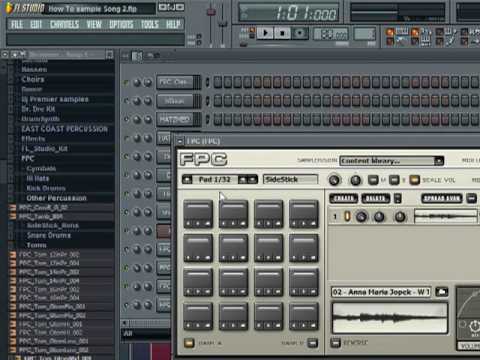Click the CREATE layer button

(343, 199)
